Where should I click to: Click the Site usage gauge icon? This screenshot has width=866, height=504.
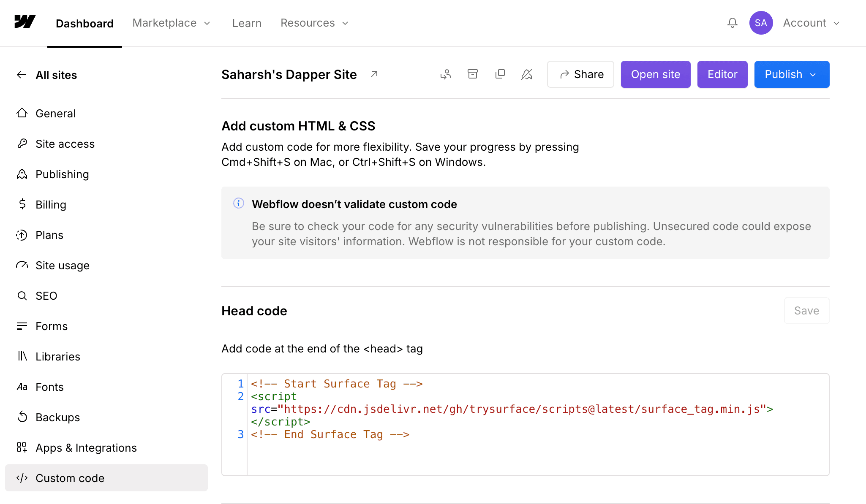(22, 265)
